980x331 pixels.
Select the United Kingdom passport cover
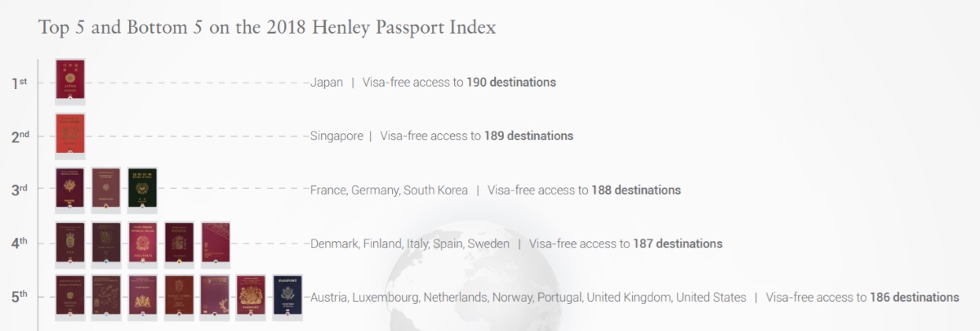tap(252, 296)
